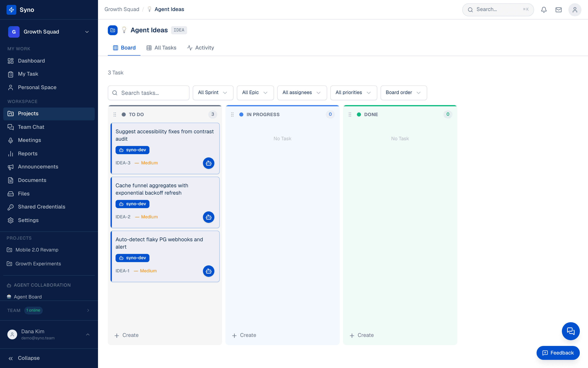Expand the Dana Kim account menu
This screenshot has height=368, width=588.
point(49,334)
